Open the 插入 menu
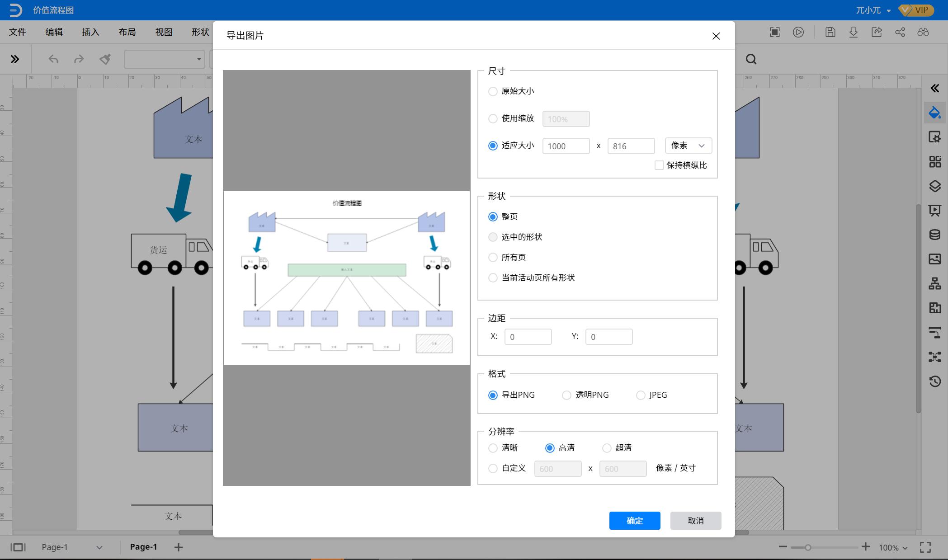Image resolution: width=948 pixels, height=560 pixels. [90, 32]
